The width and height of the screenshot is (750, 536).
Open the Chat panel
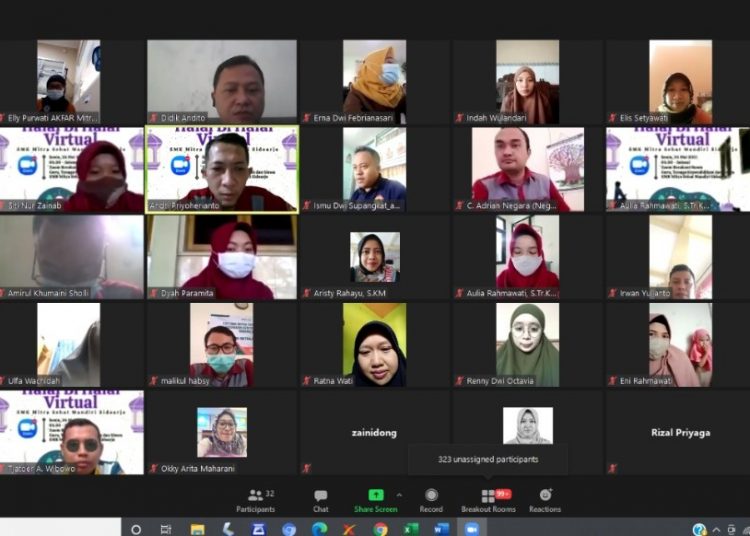point(320,500)
